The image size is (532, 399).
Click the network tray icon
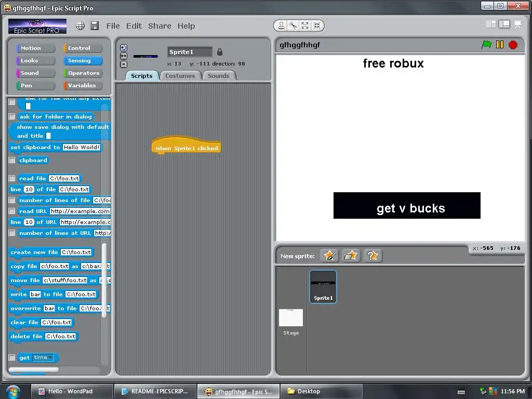pyautogui.click(x=483, y=391)
